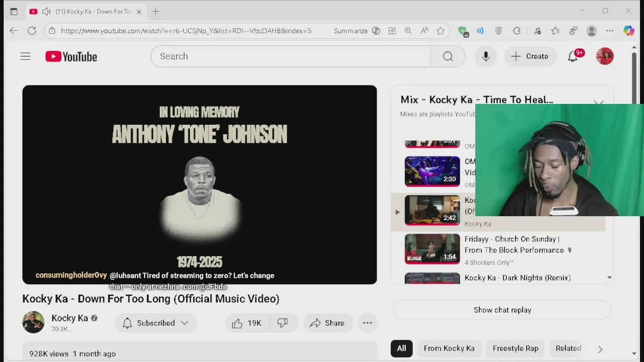This screenshot has height=362, width=644.
Task: Close the Kocky Ka browser tab
Action: [x=139, y=11]
